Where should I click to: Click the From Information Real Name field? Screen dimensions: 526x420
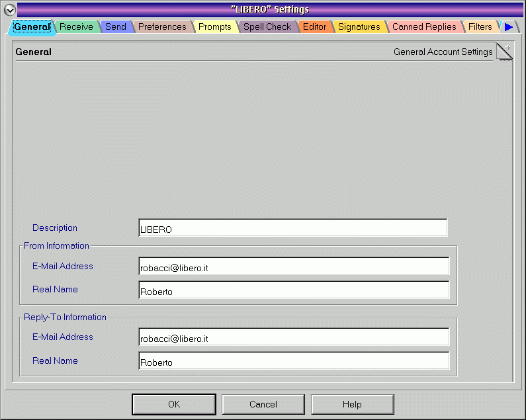pos(294,290)
